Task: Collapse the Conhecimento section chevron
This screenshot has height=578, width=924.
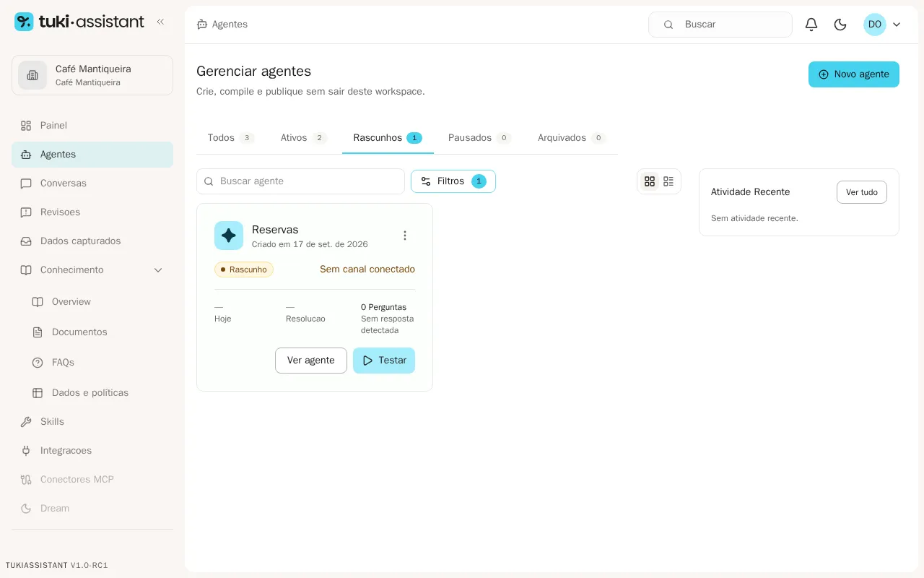Action: pyautogui.click(x=158, y=270)
